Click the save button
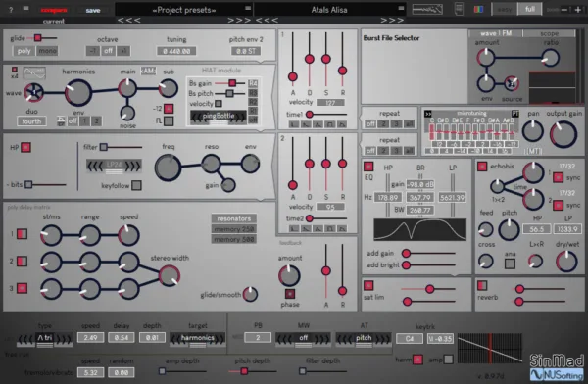This screenshot has width=588, height=384. point(93,10)
